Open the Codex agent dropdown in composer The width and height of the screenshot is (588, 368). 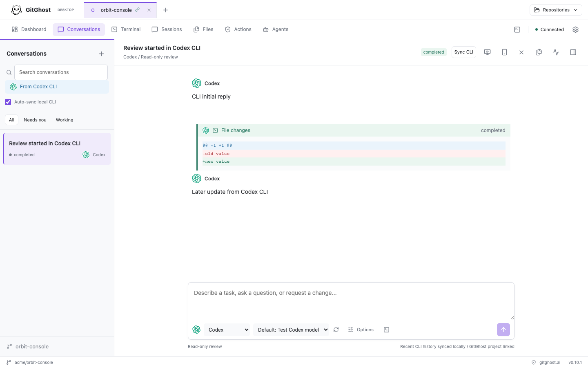227,330
